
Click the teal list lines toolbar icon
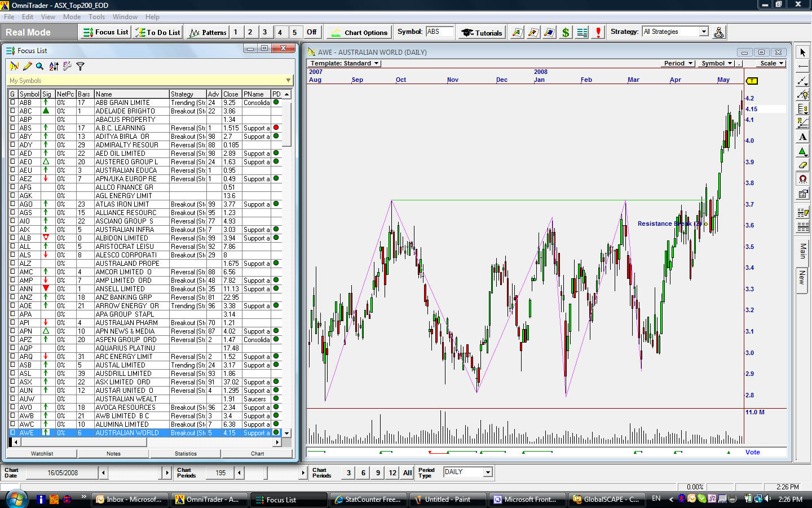(x=582, y=32)
